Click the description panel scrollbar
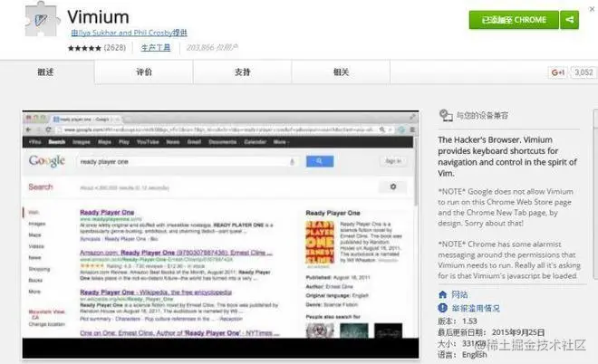The height and width of the screenshot is (364, 598). 595,195
